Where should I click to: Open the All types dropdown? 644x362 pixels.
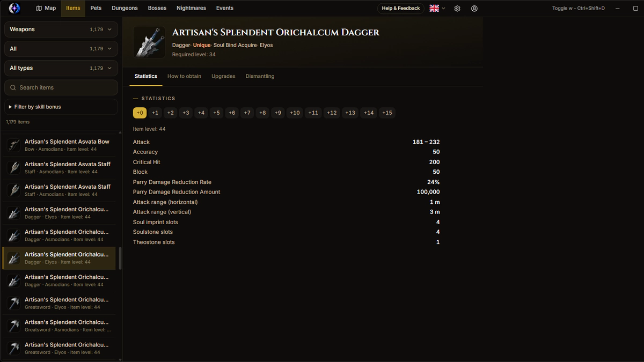61,68
